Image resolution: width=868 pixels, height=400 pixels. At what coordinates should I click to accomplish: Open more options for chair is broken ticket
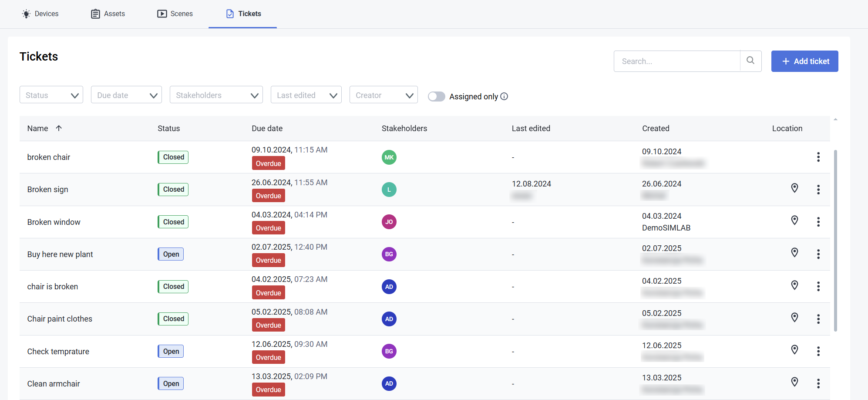coord(818,286)
